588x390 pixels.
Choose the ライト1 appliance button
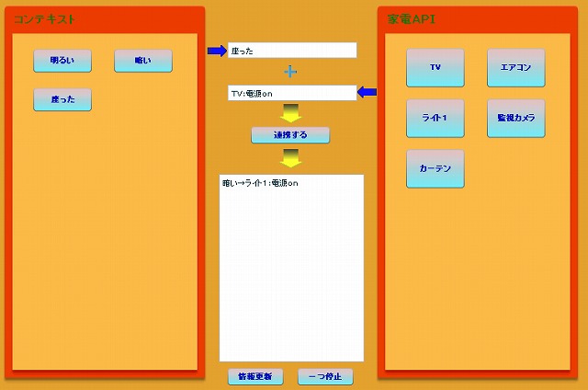pyautogui.click(x=435, y=118)
